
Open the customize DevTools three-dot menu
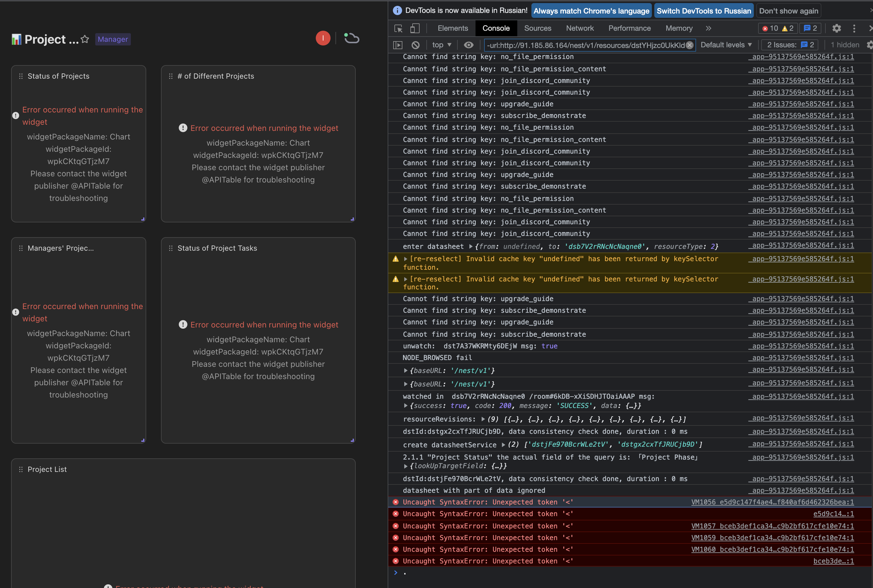[854, 28]
